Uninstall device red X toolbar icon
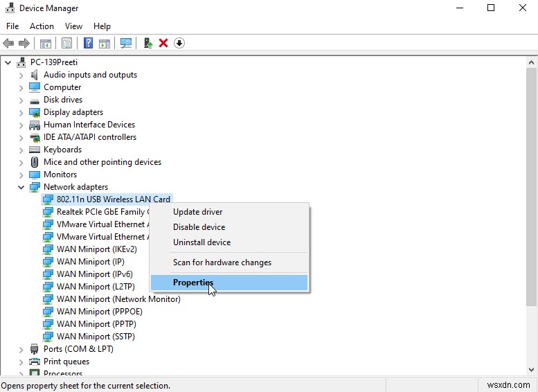538x392 pixels. 163,43
